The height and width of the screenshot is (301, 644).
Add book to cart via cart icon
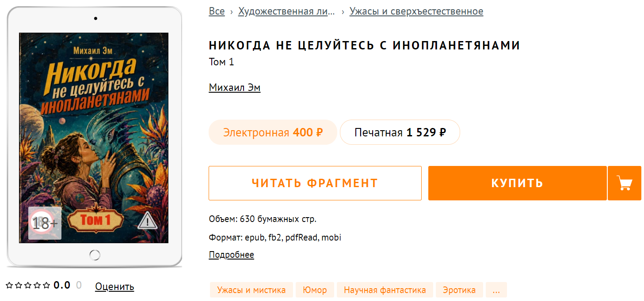625,183
